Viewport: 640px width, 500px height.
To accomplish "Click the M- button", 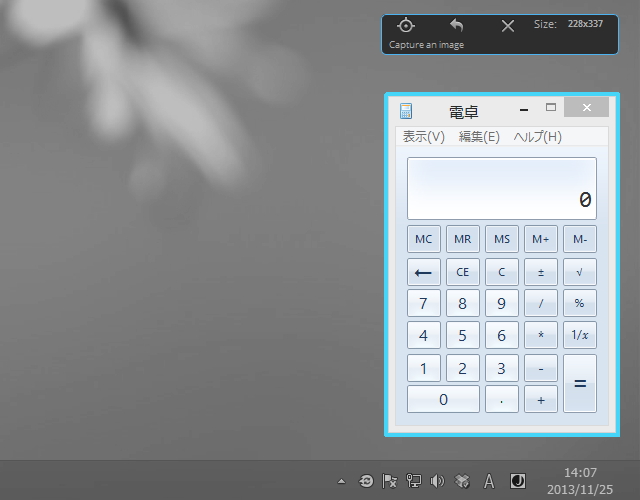I will coord(580,239).
